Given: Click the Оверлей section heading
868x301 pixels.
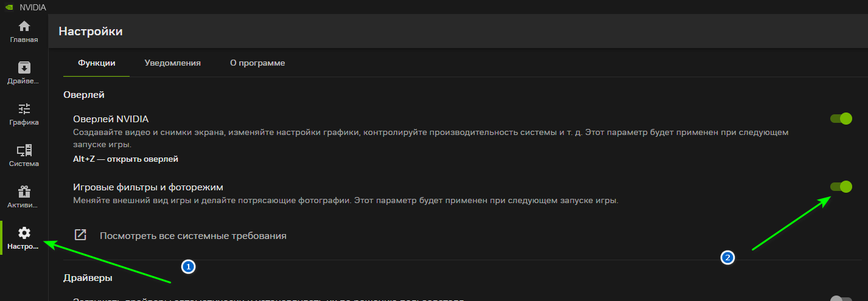Looking at the screenshot, I should (84, 94).
